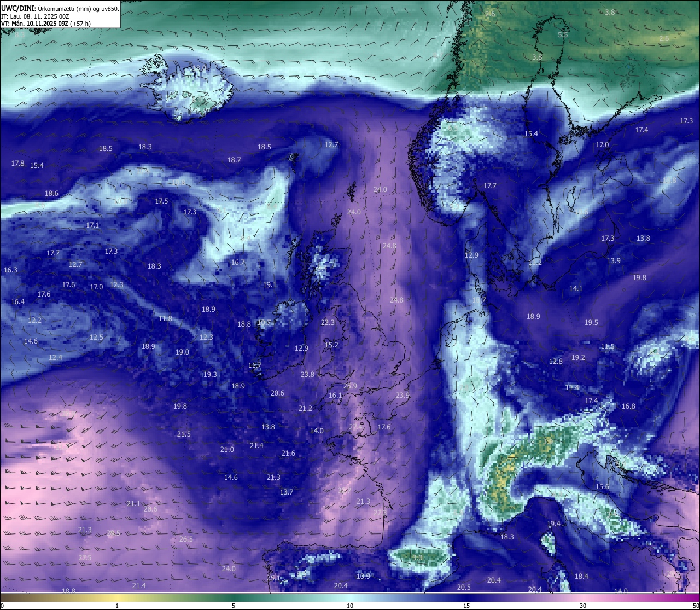
Task: Click the 25.1 value near northwest Spain
Action: point(273,578)
